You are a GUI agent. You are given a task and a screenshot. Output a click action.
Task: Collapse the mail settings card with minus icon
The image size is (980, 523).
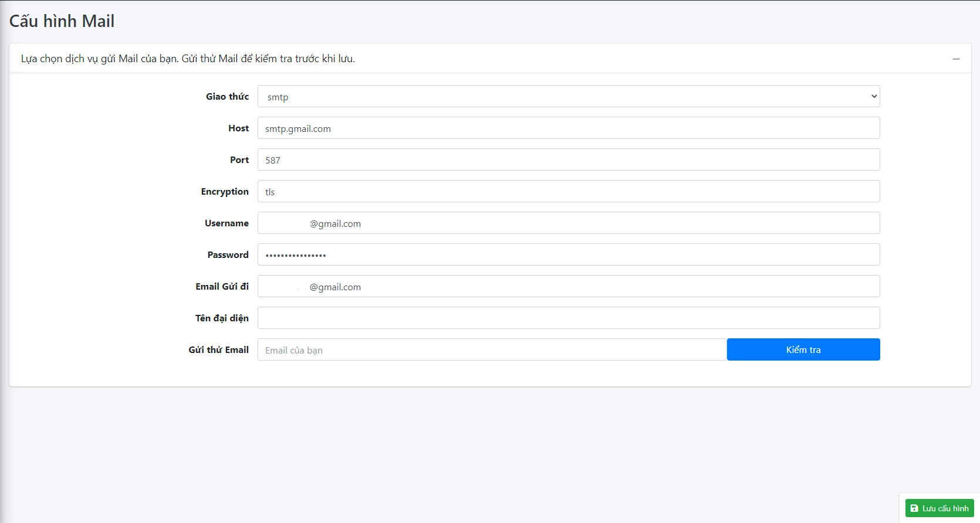point(956,59)
